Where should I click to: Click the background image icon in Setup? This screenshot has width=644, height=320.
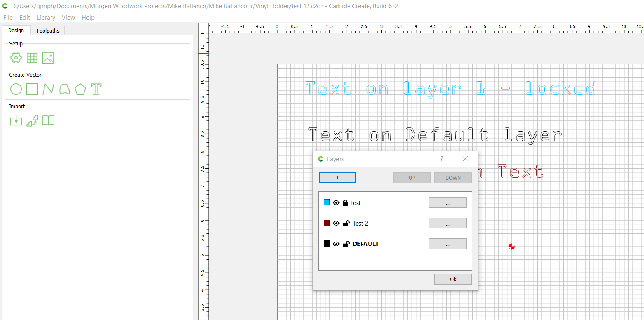point(48,58)
